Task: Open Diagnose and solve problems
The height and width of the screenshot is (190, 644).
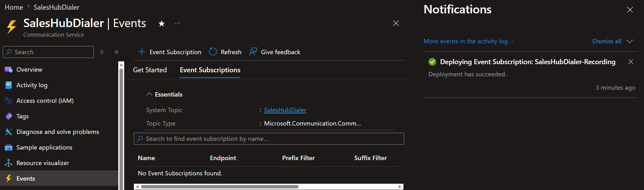Action: [x=58, y=132]
